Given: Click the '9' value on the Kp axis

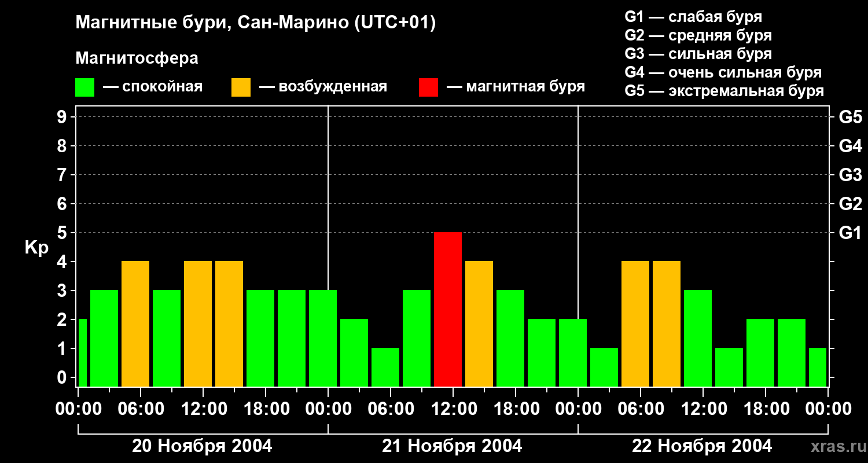Looking at the screenshot, I should (x=63, y=117).
